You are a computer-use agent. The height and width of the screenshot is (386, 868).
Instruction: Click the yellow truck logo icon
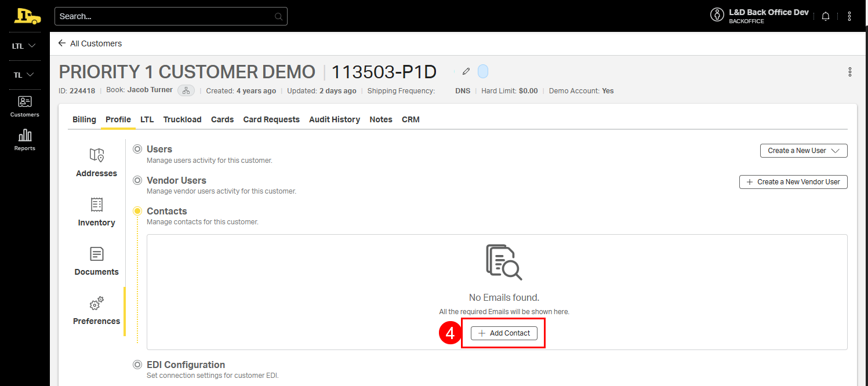[x=27, y=16]
